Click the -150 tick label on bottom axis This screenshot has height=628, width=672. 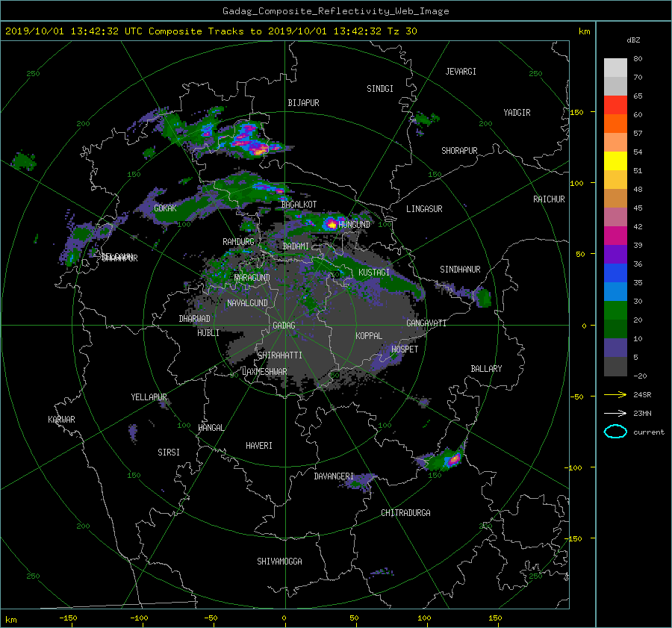coord(68,618)
